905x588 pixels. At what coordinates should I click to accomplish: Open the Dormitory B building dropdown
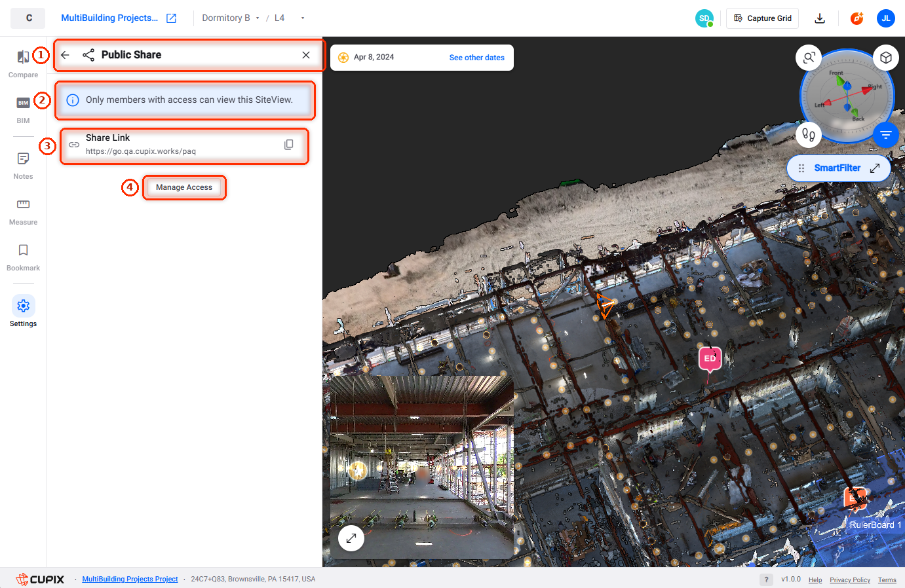click(x=231, y=18)
